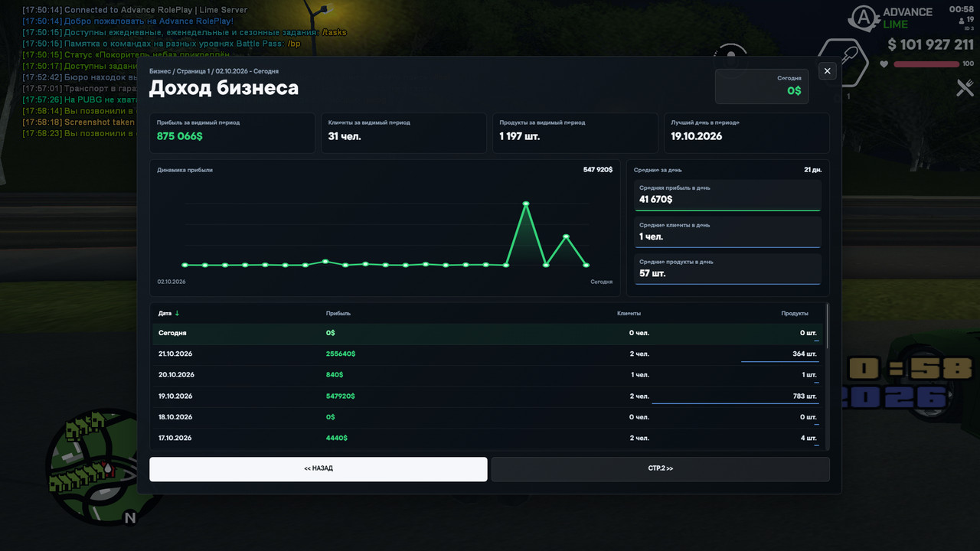The image size is (980, 551).
Task: Click the highest peak point on profit chart
Action: (x=526, y=204)
